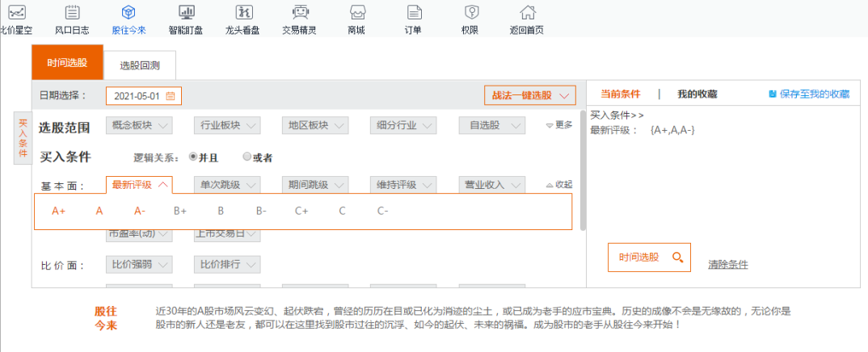The width and height of the screenshot is (868, 352).
Task: Select the 当前条件 tab
Action: pos(621,94)
